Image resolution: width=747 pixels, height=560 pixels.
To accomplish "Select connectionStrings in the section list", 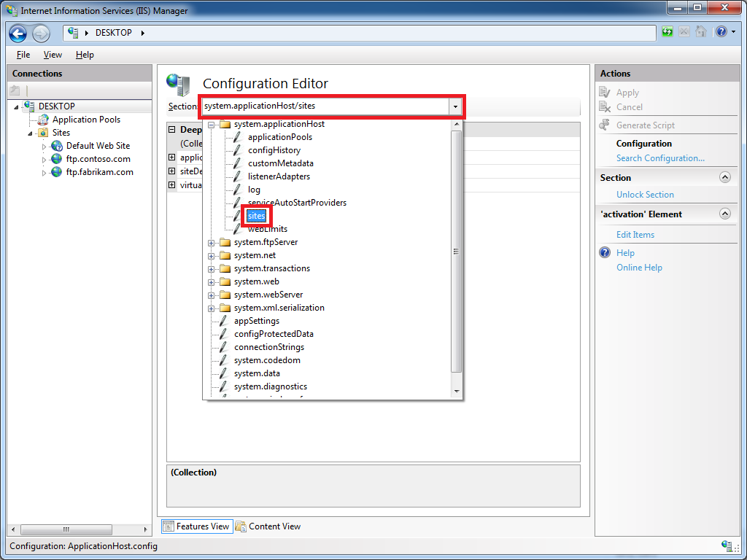I will [x=268, y=347].
